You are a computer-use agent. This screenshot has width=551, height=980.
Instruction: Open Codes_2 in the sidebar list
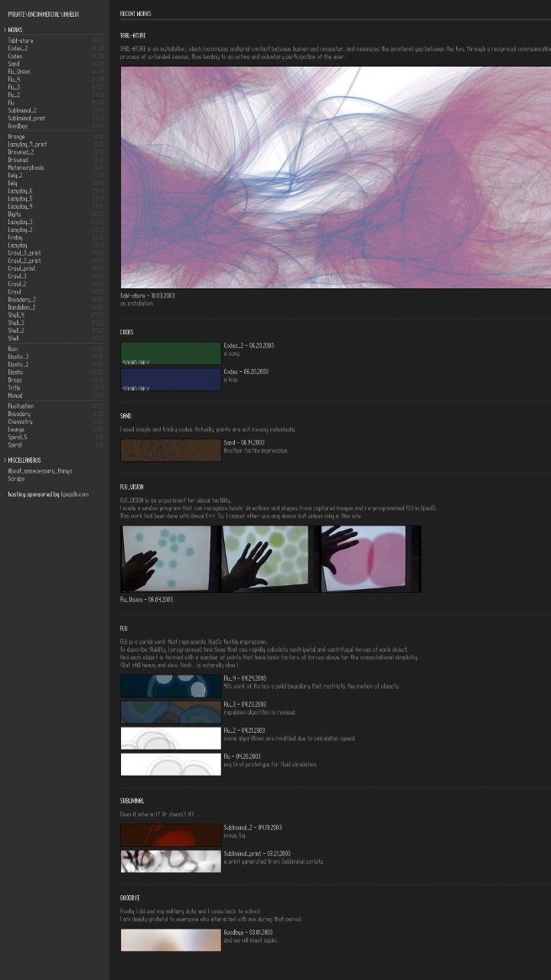tap(18, 48)
